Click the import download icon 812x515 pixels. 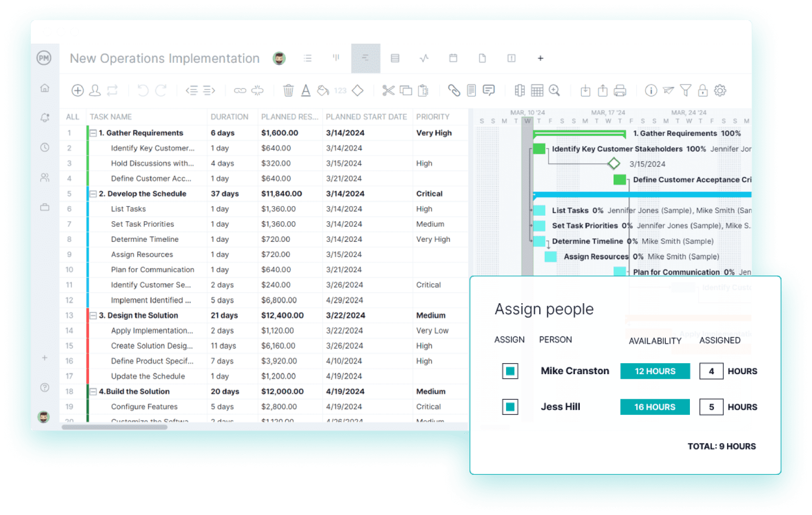tap(585, 91)
